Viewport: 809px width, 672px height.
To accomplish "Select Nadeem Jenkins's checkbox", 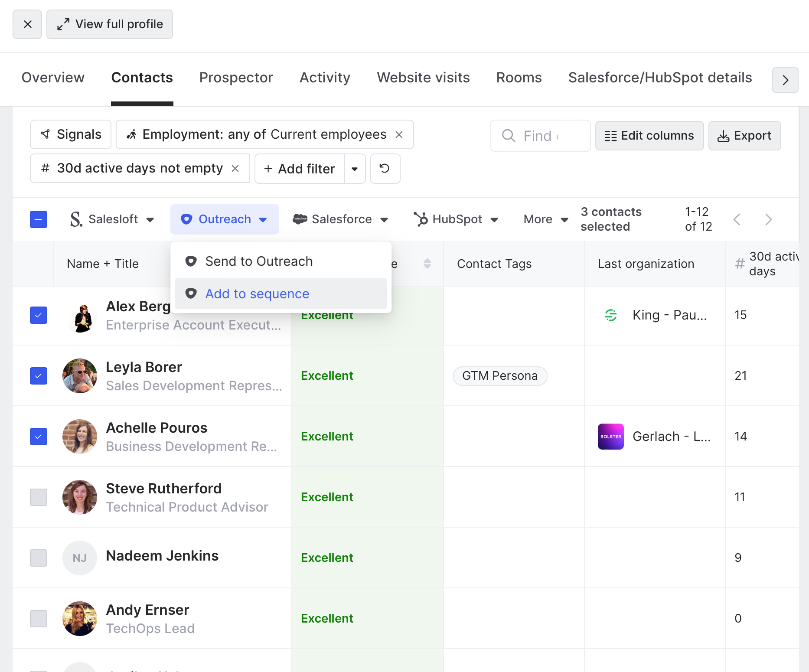I will (x=39, y=558).
